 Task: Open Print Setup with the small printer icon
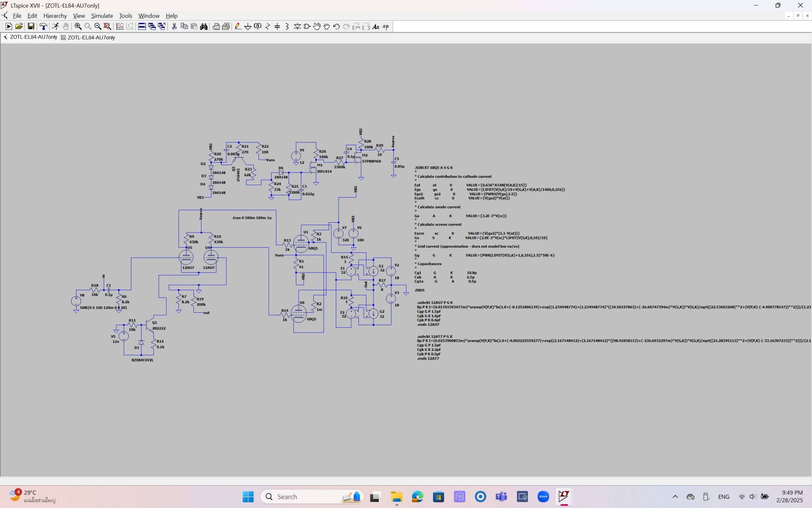pos(216,27)
